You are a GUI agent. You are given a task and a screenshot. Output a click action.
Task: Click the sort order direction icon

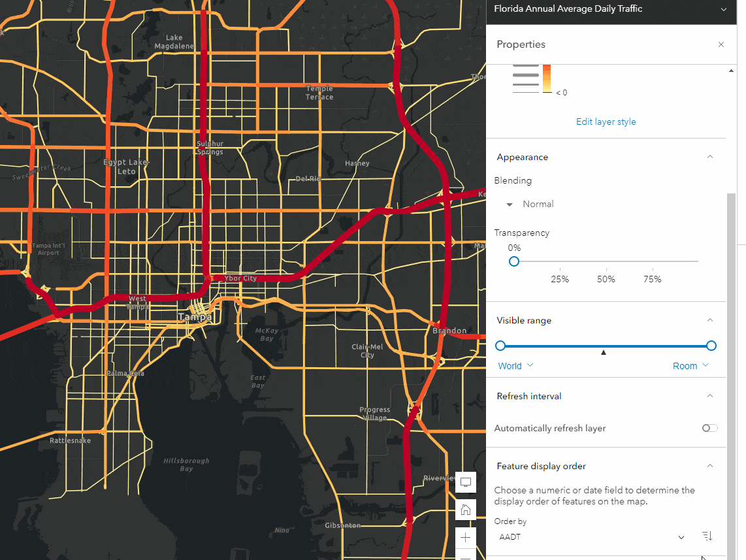point(707,536)
